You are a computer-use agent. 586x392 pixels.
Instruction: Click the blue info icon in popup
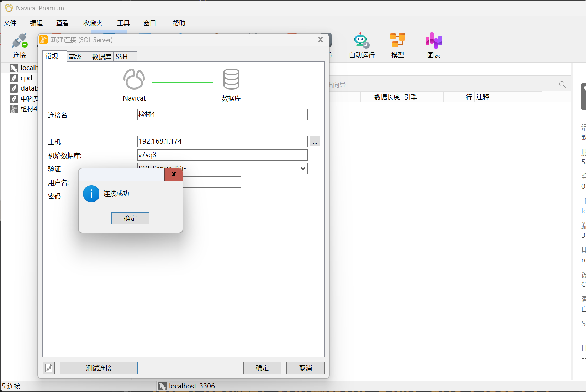pos(91,194)
